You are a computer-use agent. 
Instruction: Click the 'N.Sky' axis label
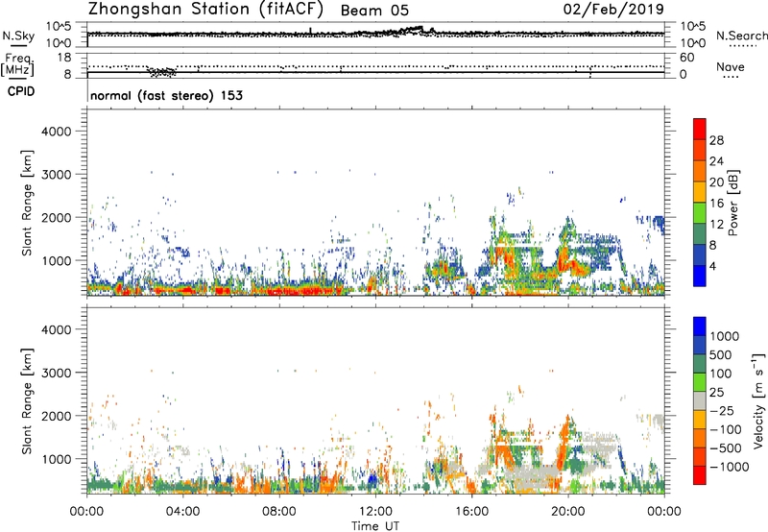(18, 36)
